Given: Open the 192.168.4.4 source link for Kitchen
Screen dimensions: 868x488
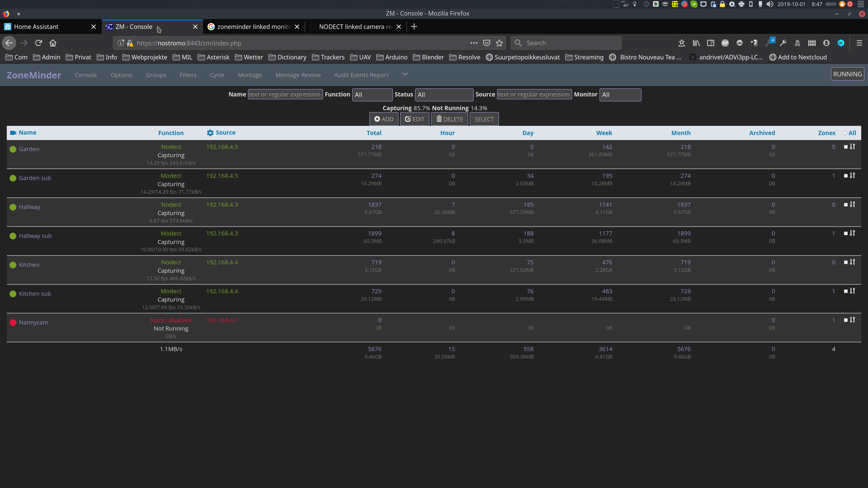Looking at the screenshot, I should pos(222,262).
